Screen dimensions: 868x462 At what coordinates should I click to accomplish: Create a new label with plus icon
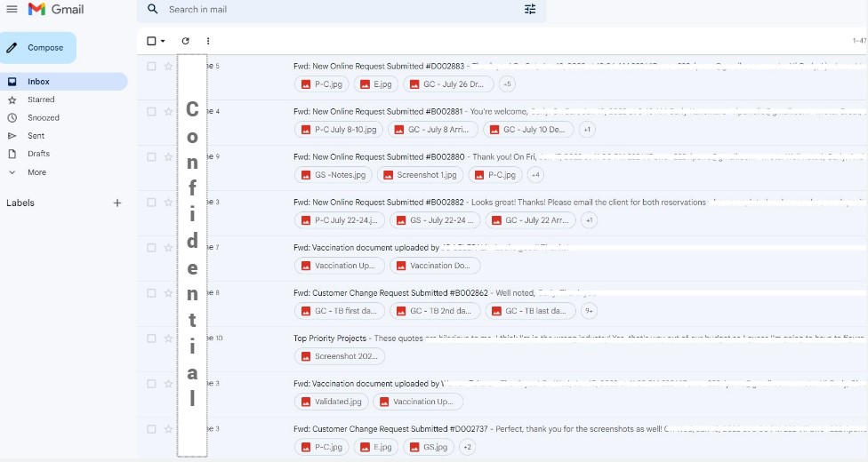tap(117, 203)
